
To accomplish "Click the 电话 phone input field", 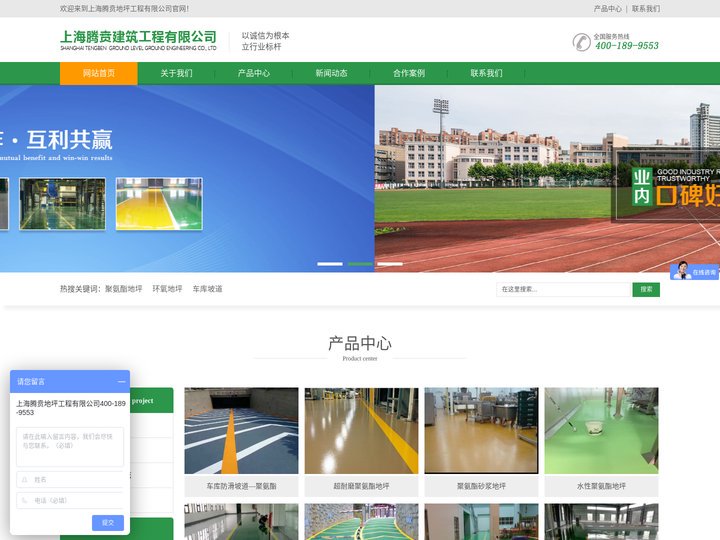I will (x=70, y=501).
